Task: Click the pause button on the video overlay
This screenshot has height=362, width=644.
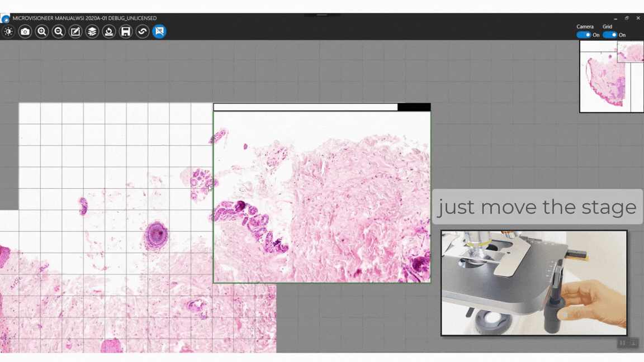Action: [623, 343]
